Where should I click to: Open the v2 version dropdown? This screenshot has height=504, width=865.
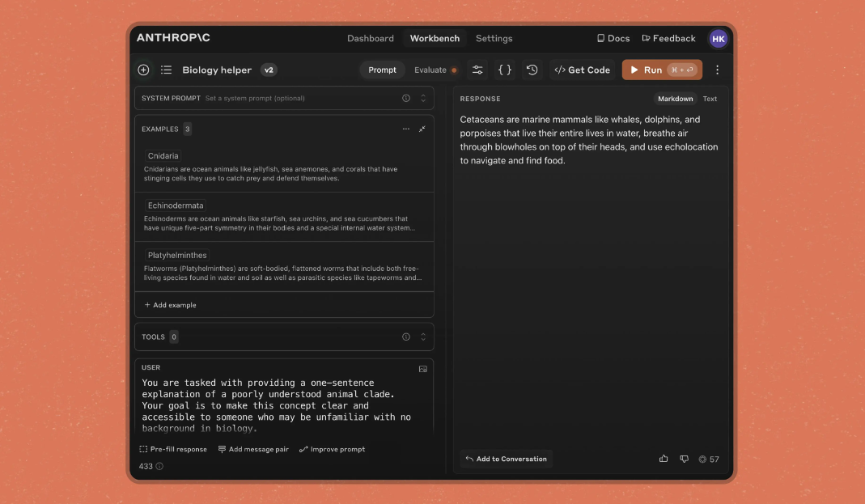pyautogui.click(x=269, y=70)
